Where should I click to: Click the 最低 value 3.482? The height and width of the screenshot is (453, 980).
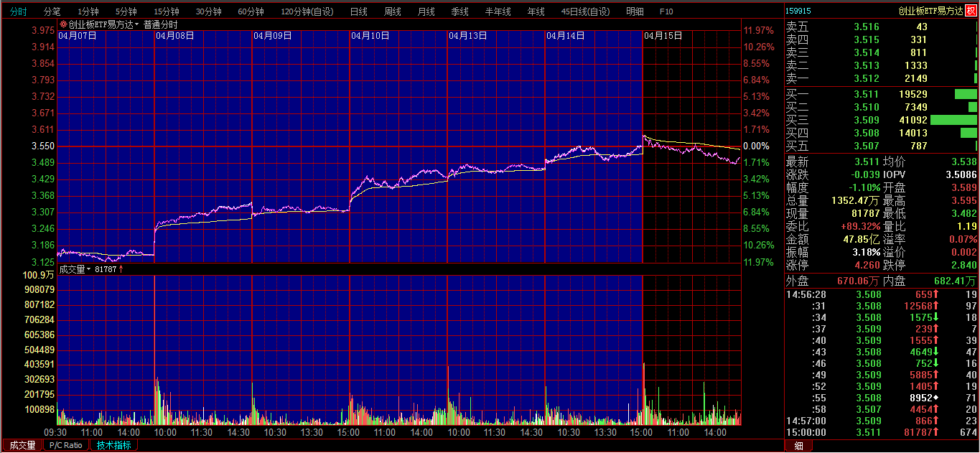[963, 213]
